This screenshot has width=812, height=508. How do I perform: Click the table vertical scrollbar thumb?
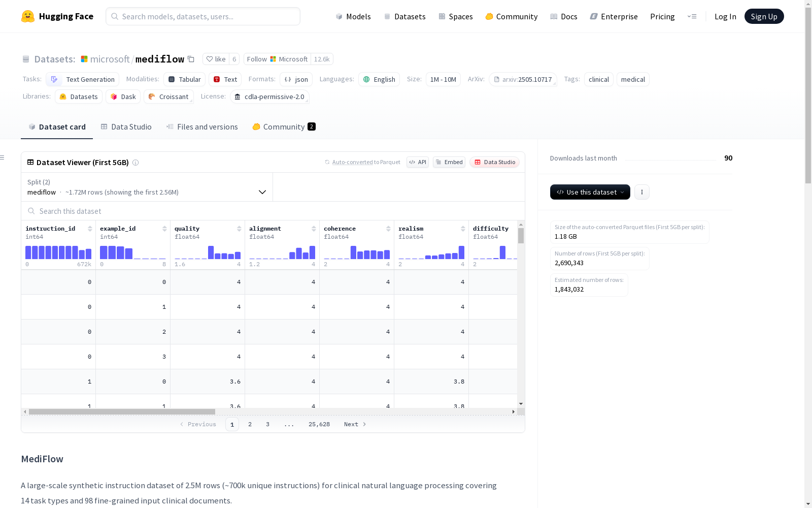pos(521,236)
